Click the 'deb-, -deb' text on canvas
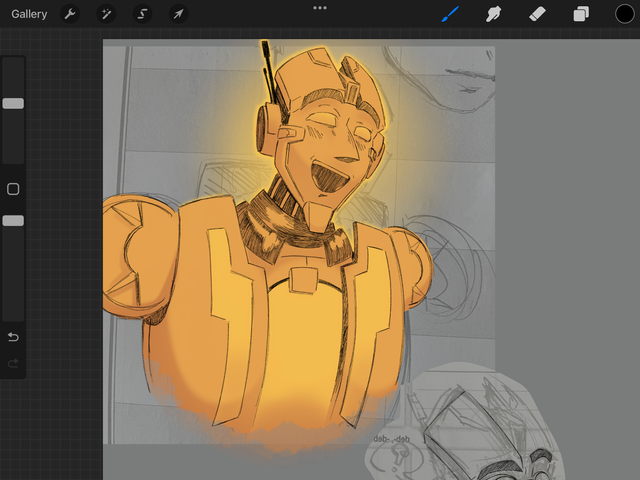This screenshot has width=640, height=480. [391, 439]
